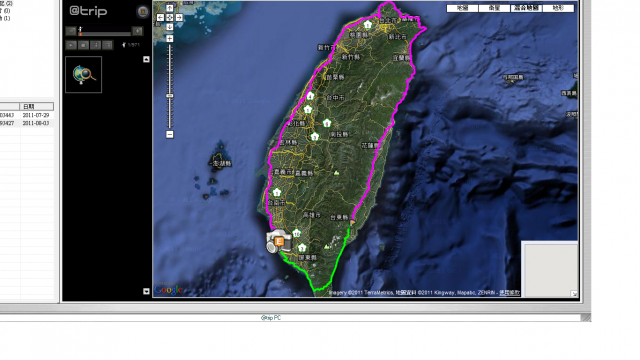Select the 混合地圖 hybrid map type
The image size is (640, 360).
point(526,8)
